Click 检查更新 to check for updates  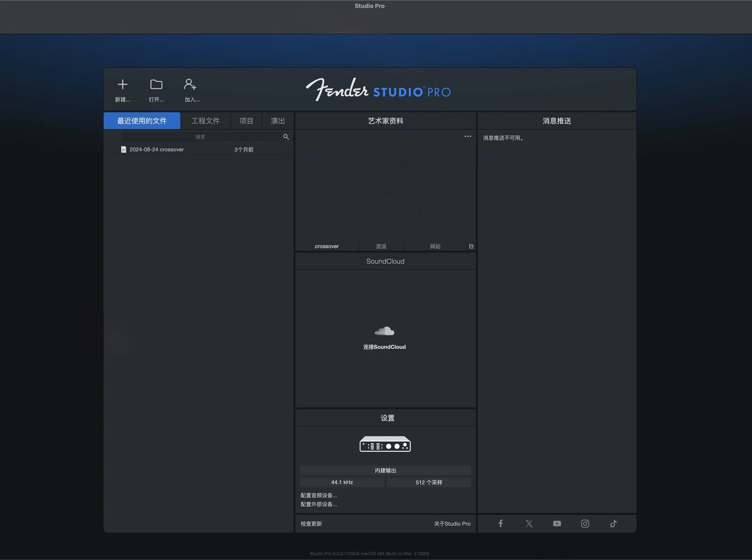[x=311, y=524]
